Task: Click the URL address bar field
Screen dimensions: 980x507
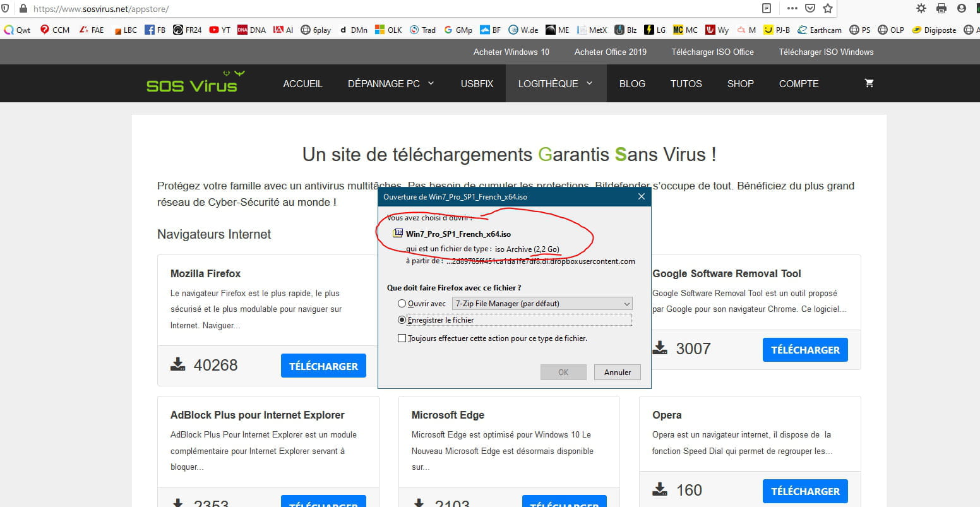Action: click(x=391, y=9)
